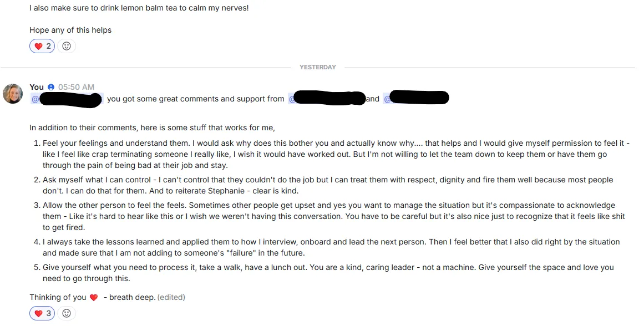
Task: Click the "You" author name
Action: point(37,87)
